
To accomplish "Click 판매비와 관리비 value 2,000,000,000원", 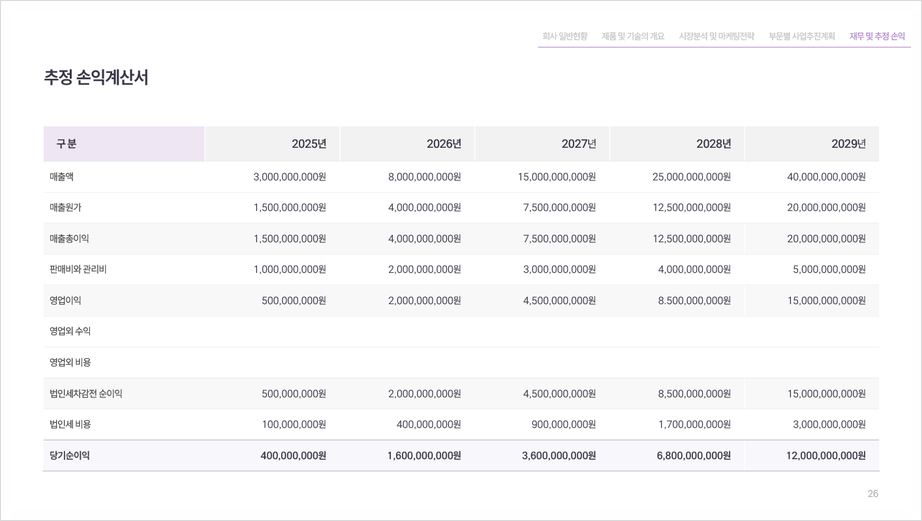I will 425,269.
